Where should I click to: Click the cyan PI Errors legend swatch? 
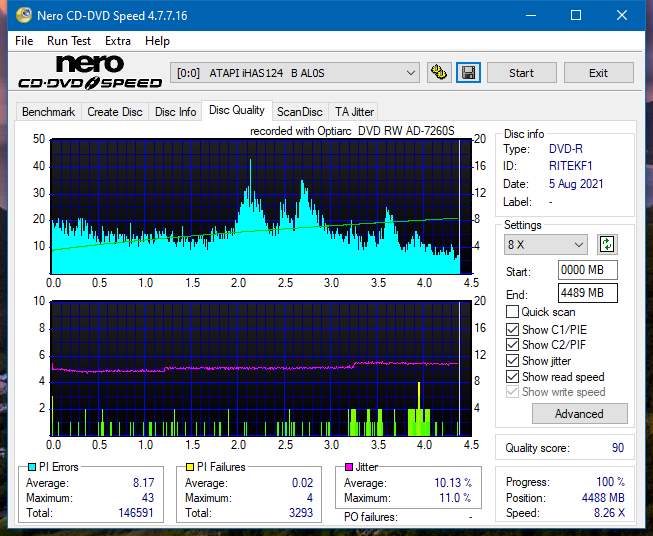[32, 467]
